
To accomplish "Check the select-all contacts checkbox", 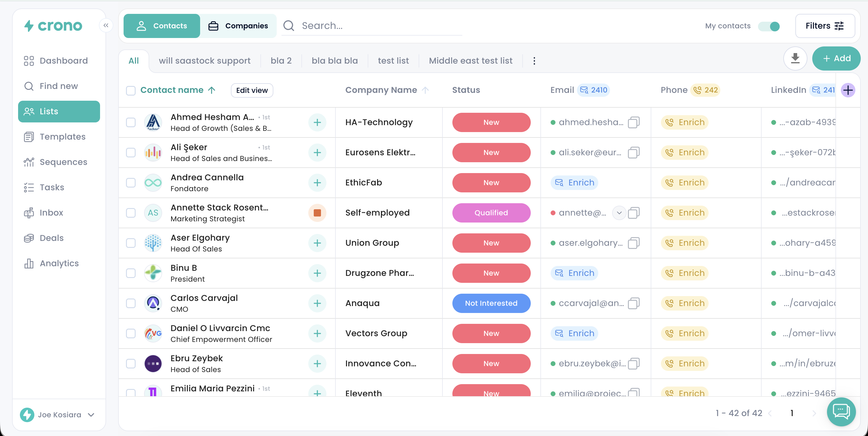I will [x=131, y=90].
